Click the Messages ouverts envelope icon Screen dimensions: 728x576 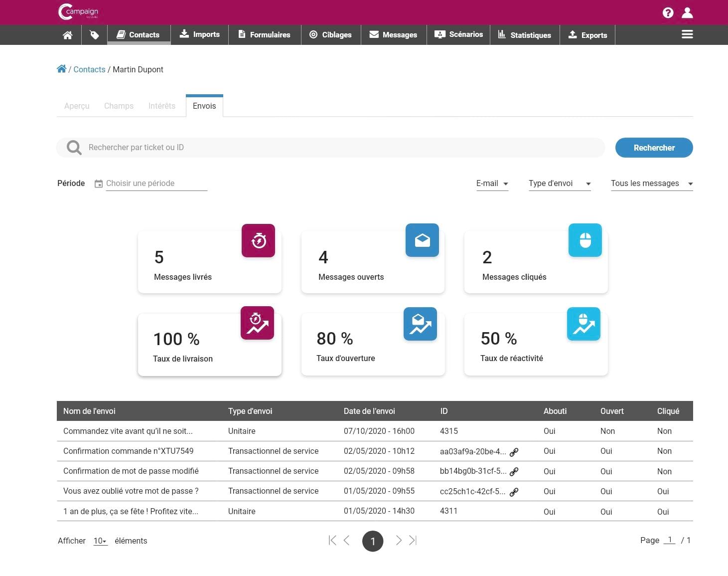[x=422, y=240]
